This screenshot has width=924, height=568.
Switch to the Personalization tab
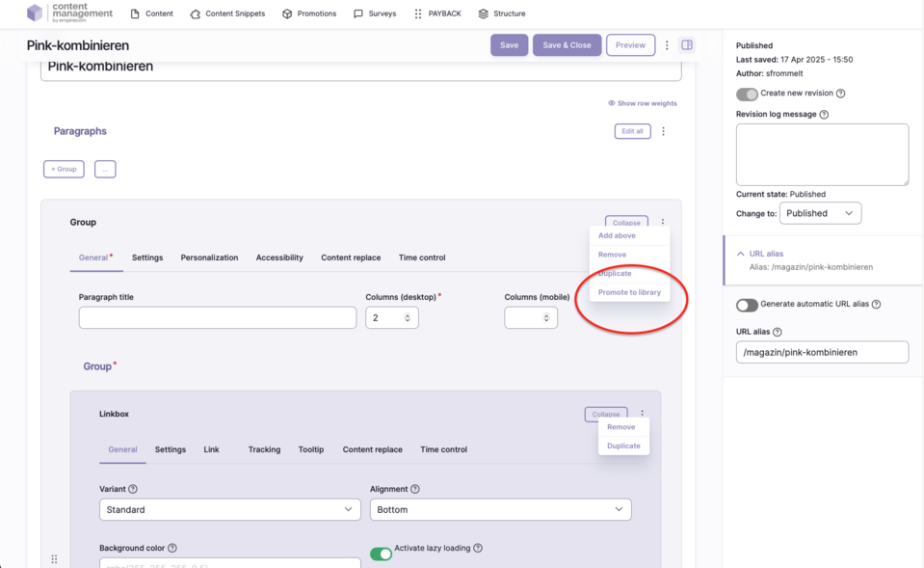[x=209, y=257]
